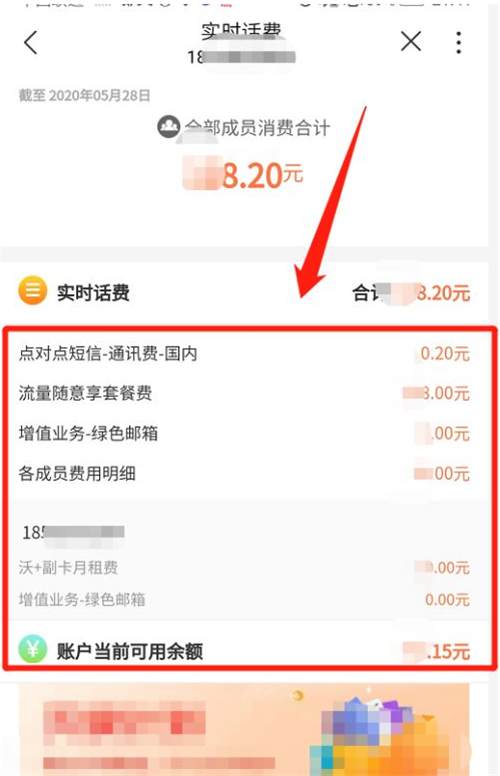Open 点对点短信-通讯费-国内 charge row
This screenshot has height=776, width=500.
[x=245, y=353]
